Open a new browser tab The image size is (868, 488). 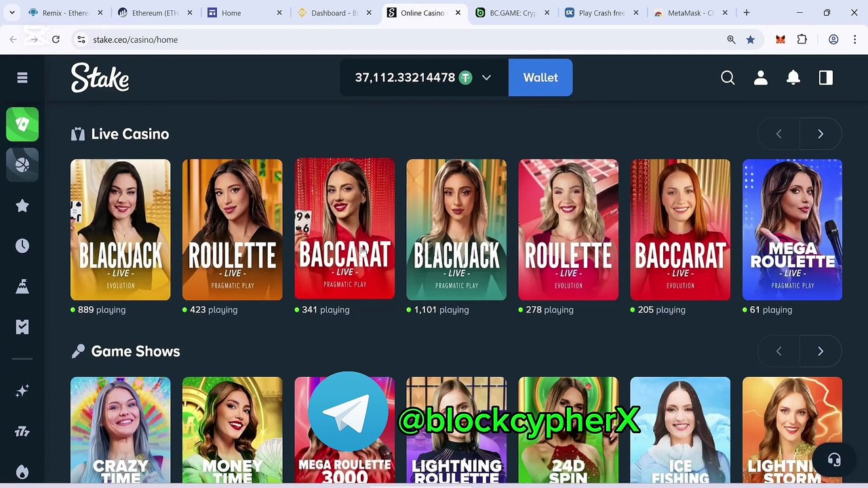(747, 13)
